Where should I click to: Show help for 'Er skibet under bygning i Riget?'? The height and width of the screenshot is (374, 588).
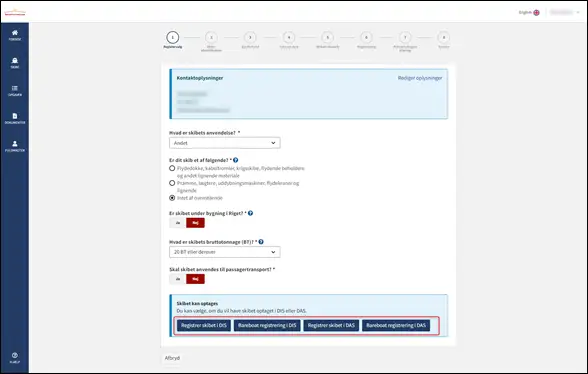point(250,213)
